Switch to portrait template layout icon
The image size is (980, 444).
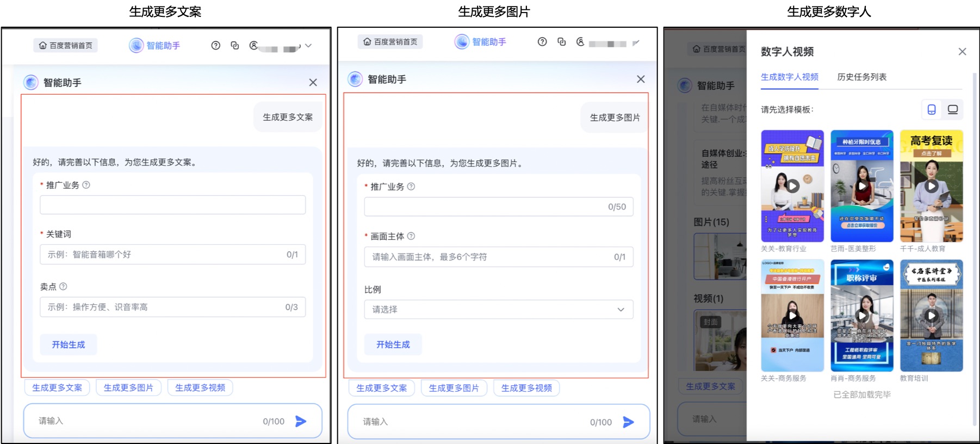pyautogui.click(x=932, y=109)
